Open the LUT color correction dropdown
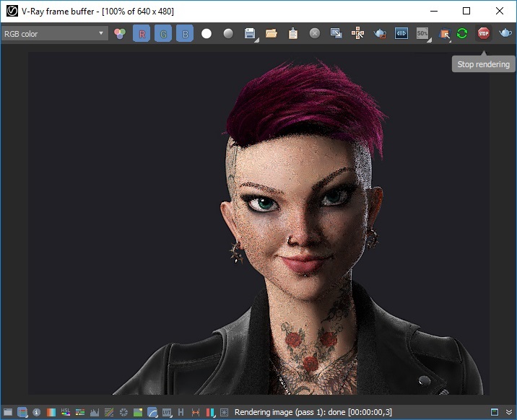 (x=167, y=412)
